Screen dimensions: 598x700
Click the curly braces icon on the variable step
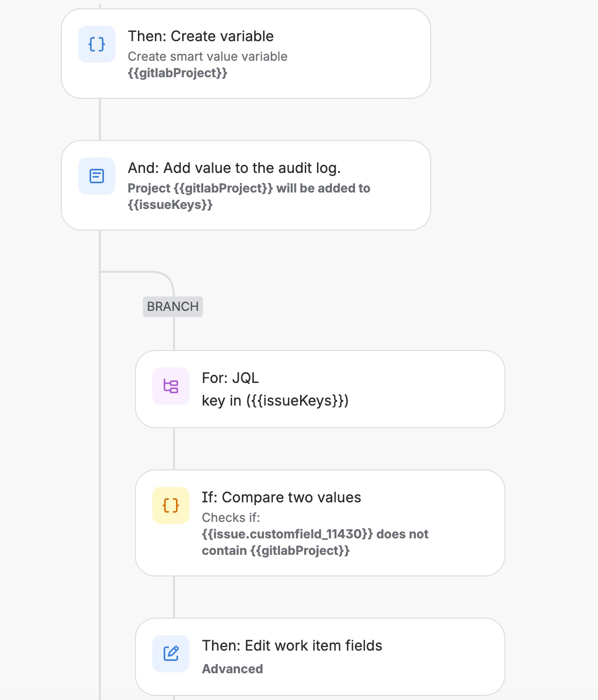[96, 44]
